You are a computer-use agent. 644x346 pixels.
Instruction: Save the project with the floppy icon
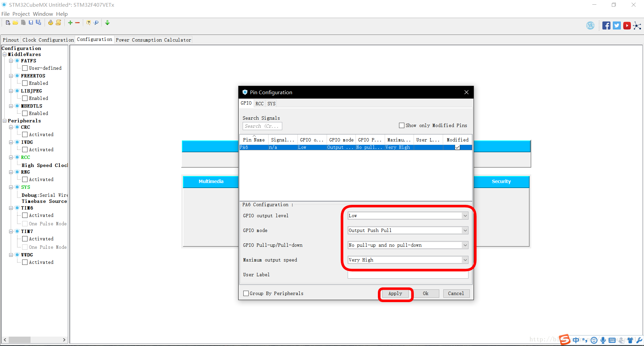pos(31,22)
